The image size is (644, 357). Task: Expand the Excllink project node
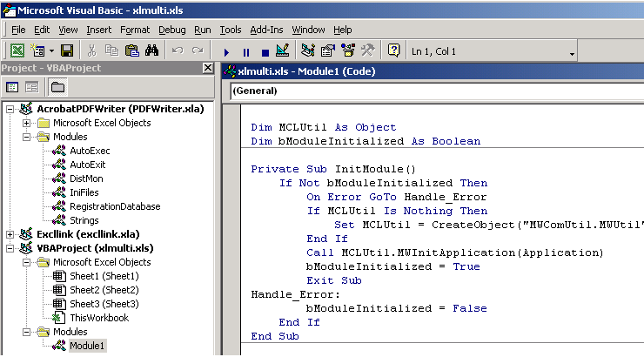coord(10,234)
